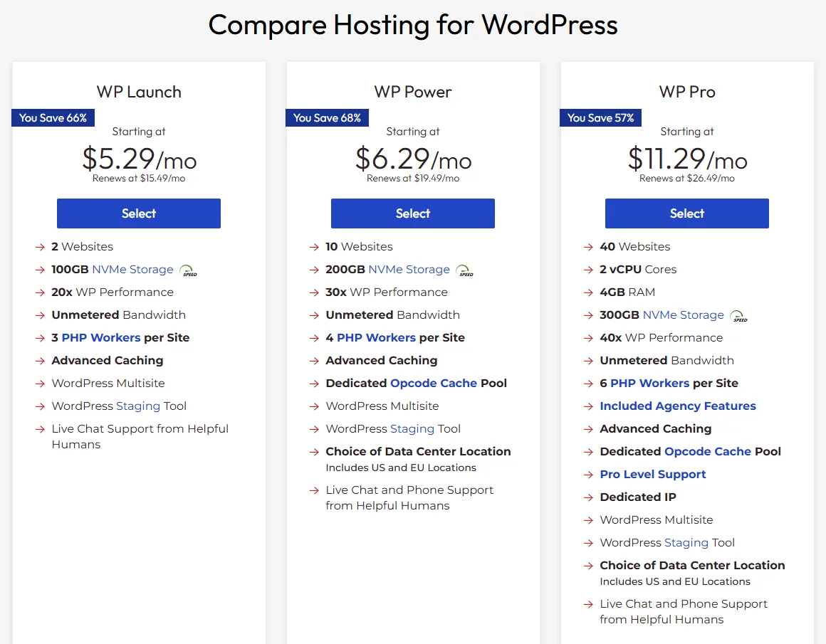The width and height of the screenshot is (826, 644).
Task: Click arrow icon beside 10 Websites
Action: point(315,247)
